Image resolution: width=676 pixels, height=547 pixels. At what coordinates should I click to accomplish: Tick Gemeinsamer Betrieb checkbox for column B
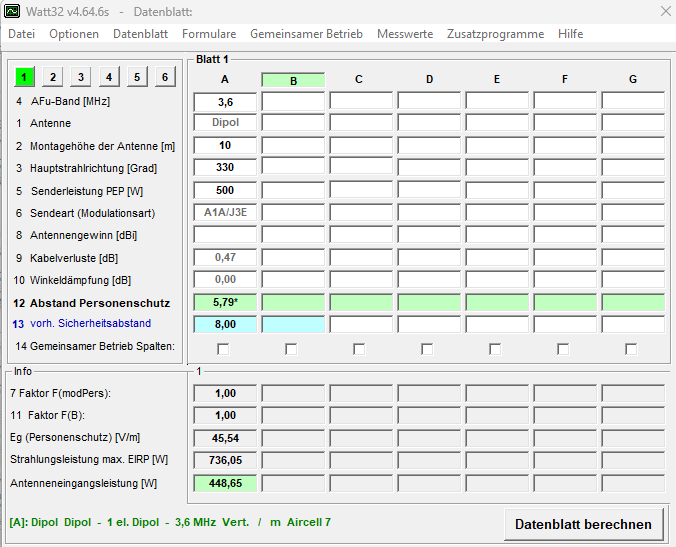[291, 349]
